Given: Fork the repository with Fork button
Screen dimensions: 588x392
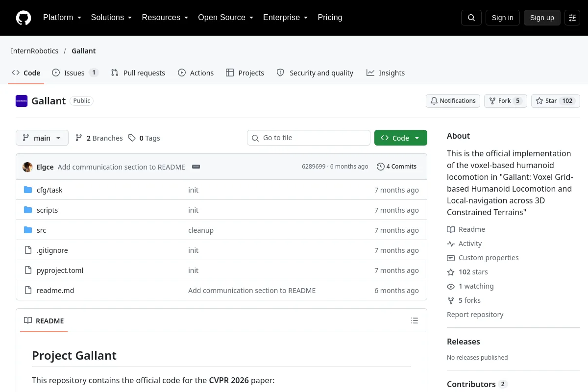Looking at the screenshot, I should [x=506, y=101].
